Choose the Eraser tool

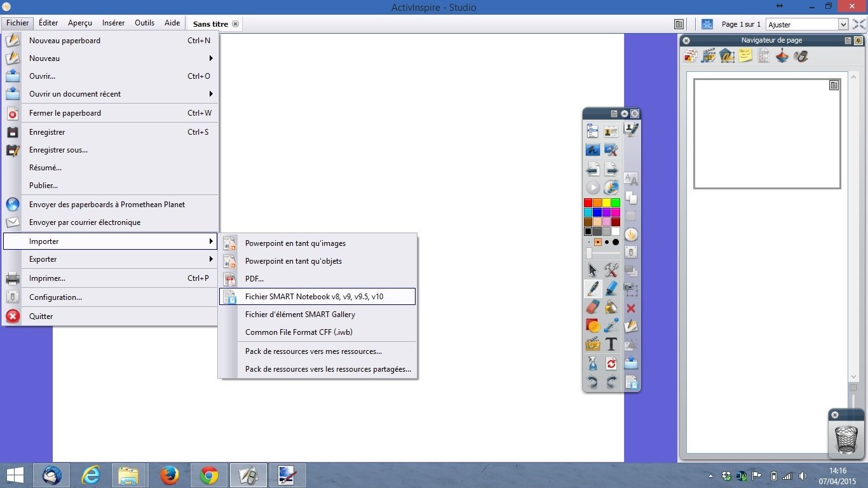pos(592,308)
